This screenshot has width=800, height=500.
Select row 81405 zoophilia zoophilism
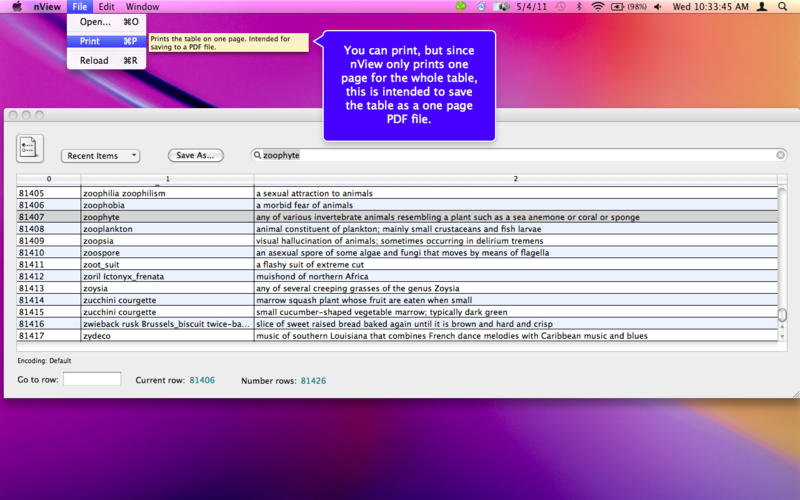pyautogui.click(x=397, y=193)
